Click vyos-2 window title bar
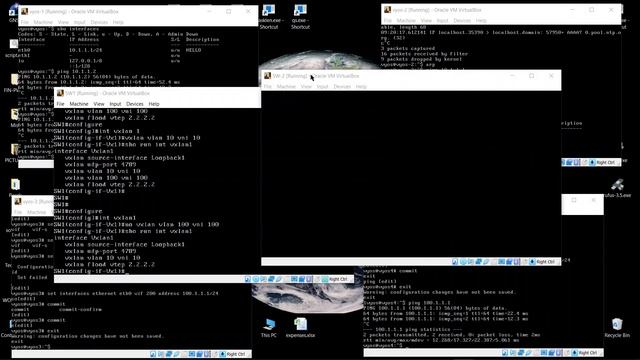Screen dimensions: 640x360 501,10
